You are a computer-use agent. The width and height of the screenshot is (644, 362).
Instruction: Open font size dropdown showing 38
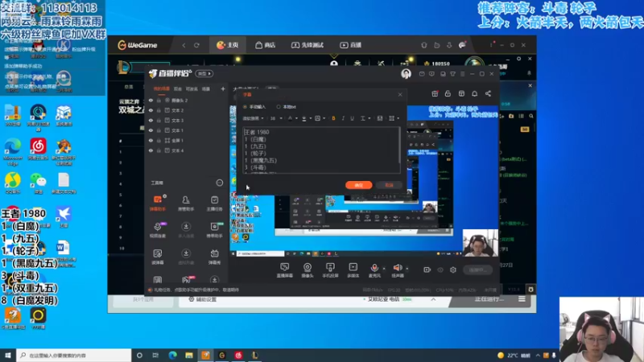[x=276, y=118]
